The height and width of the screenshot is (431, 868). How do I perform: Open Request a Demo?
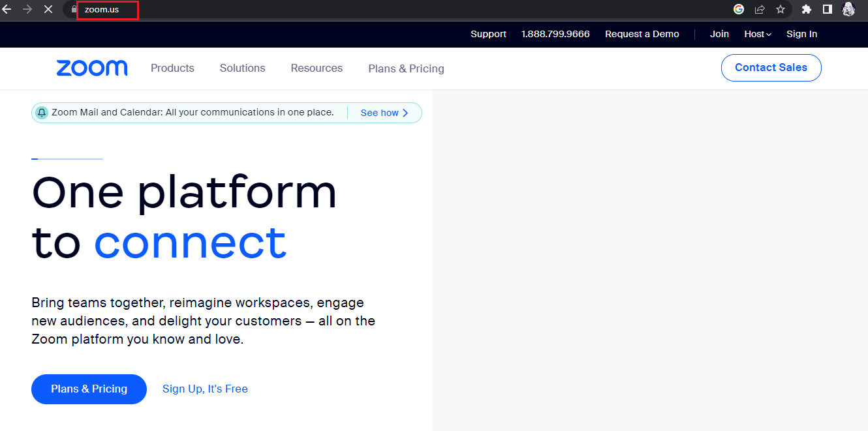click(x=642, y=34)
